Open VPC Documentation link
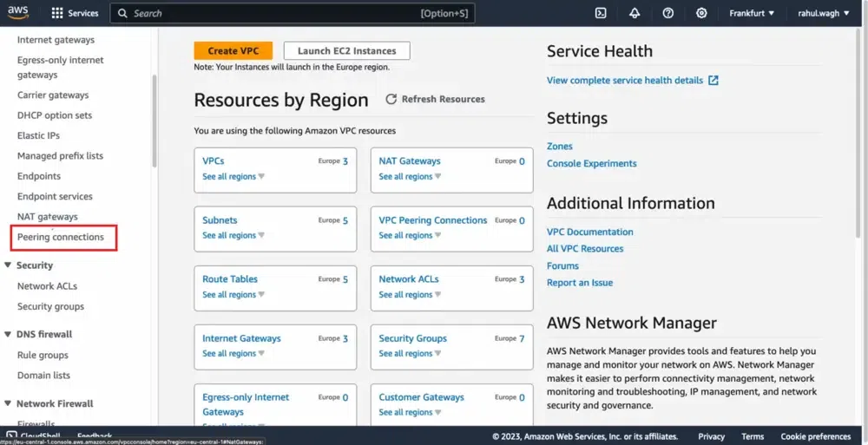The image size is (868, 445). click(x=590, y=232)
